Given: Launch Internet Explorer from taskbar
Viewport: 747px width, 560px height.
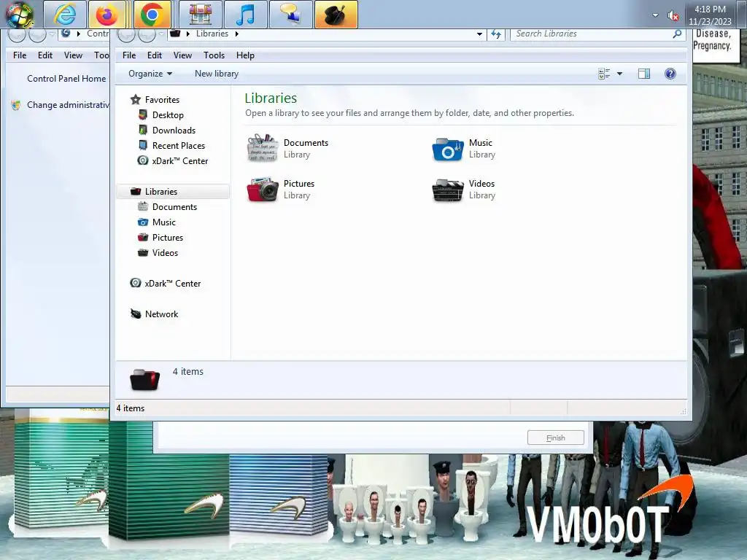Looking at the screenshot, I should click(x=65, y=15).
